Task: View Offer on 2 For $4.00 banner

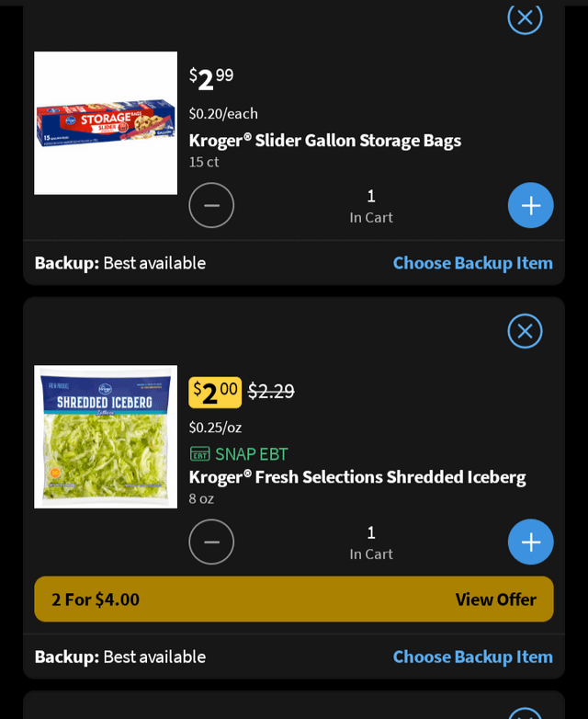Action: point(495,599)
